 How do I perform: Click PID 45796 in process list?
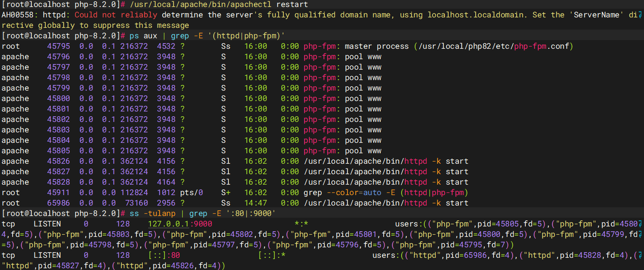tap(58, 57)
